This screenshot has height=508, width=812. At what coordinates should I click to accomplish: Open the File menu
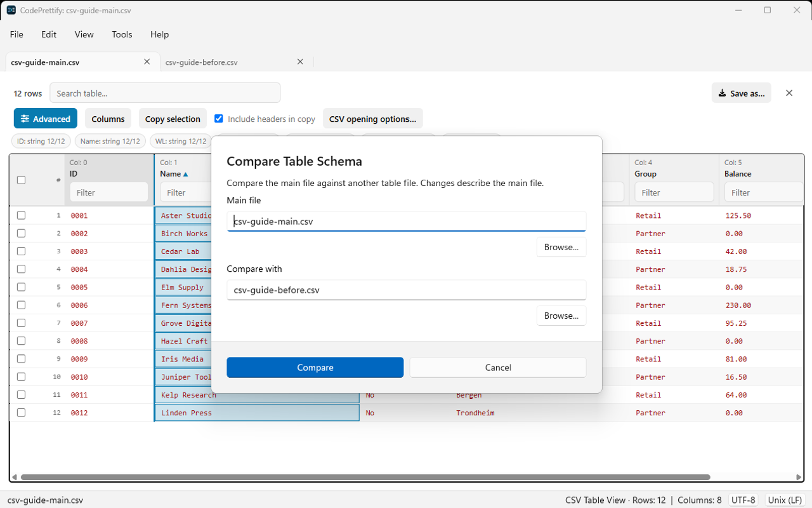coord(16,34)
